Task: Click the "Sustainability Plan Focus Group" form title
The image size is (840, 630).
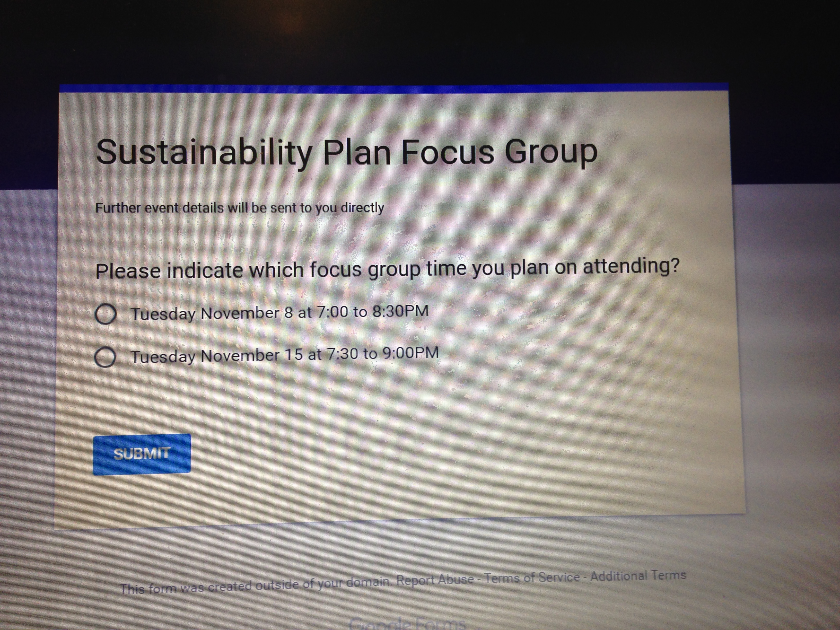Action: pyautogui.click(x=346, y=152)
